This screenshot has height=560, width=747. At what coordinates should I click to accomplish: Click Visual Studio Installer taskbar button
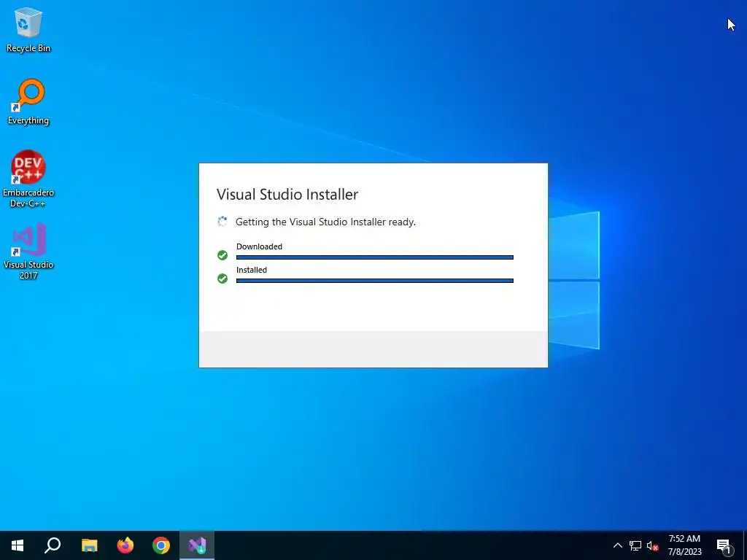click(x=197, y=545)
